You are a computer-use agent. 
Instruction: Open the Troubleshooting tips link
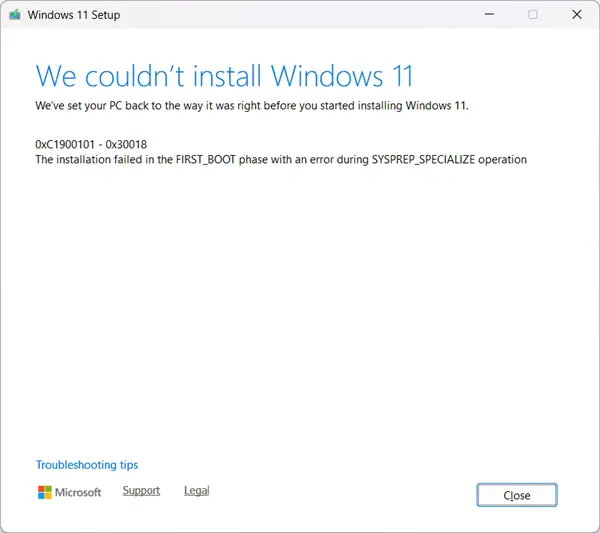[x=87, y=465]
